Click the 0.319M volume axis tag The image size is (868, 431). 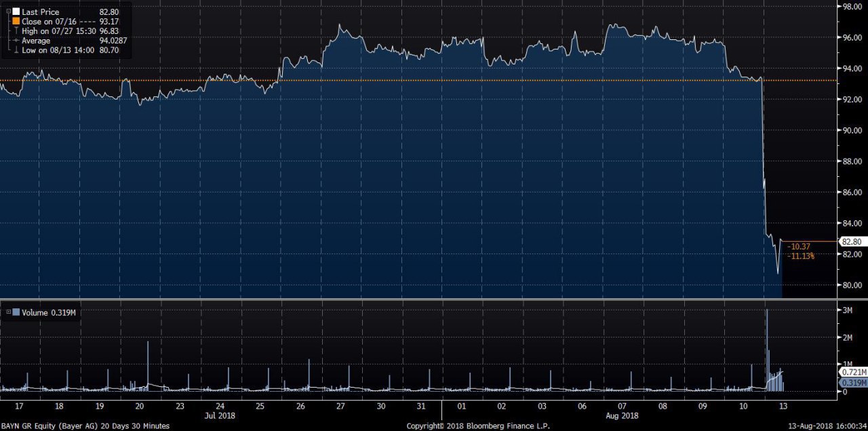[853, 383]
